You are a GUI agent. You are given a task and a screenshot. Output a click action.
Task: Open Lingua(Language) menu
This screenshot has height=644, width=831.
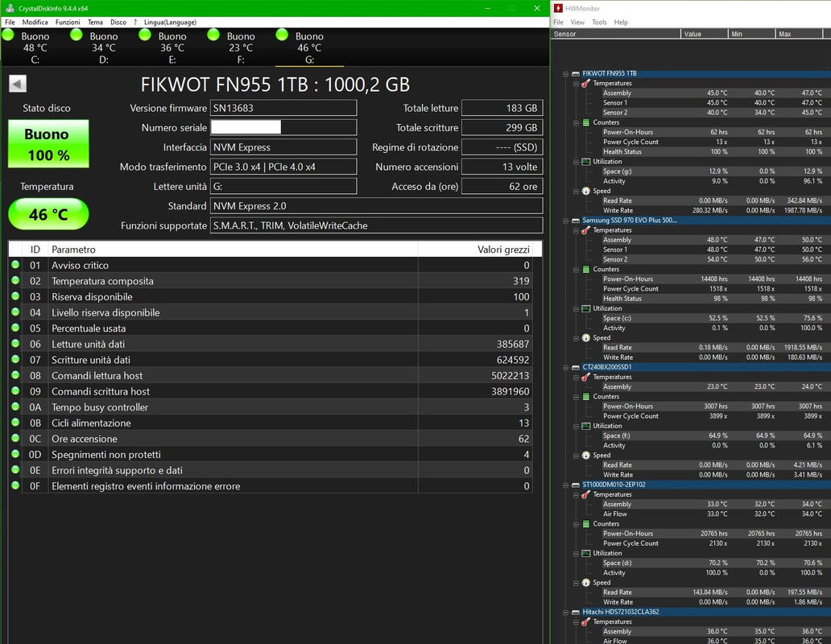170,23
